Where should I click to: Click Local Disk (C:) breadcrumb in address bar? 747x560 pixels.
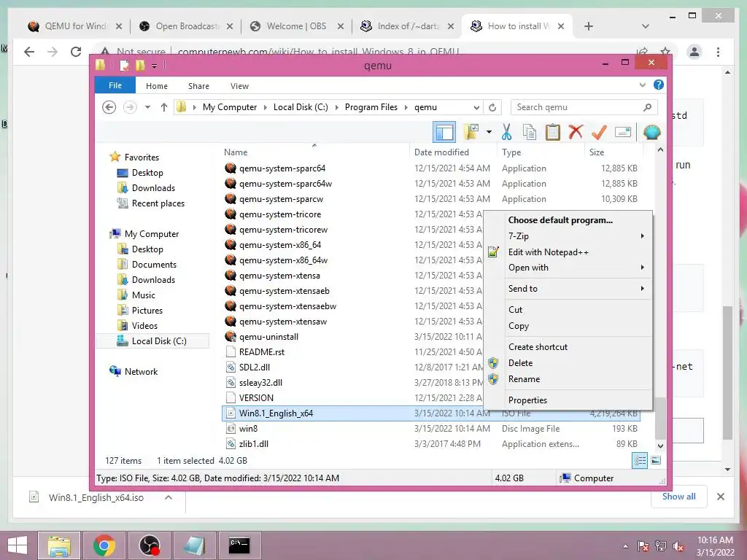click(301, 108)
